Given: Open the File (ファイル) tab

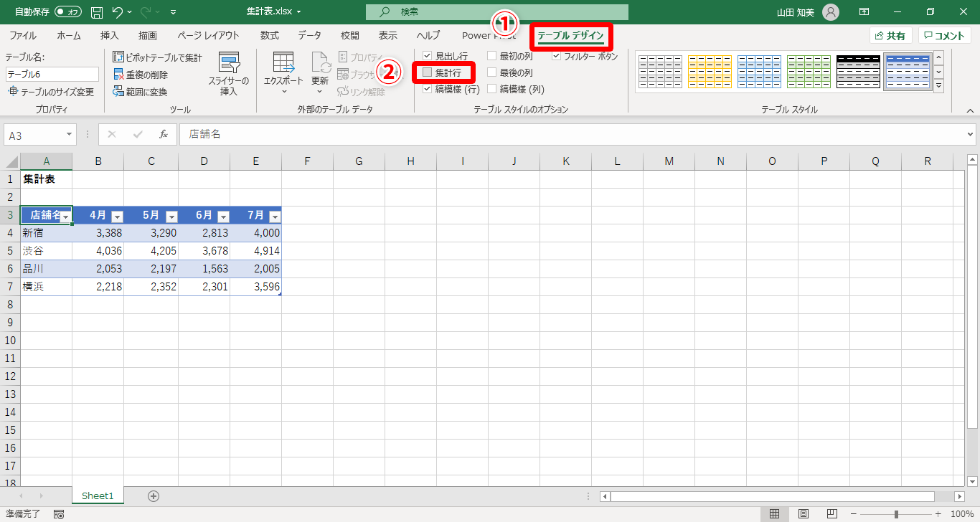Looking at the screenshot, I should coord(23,35).
